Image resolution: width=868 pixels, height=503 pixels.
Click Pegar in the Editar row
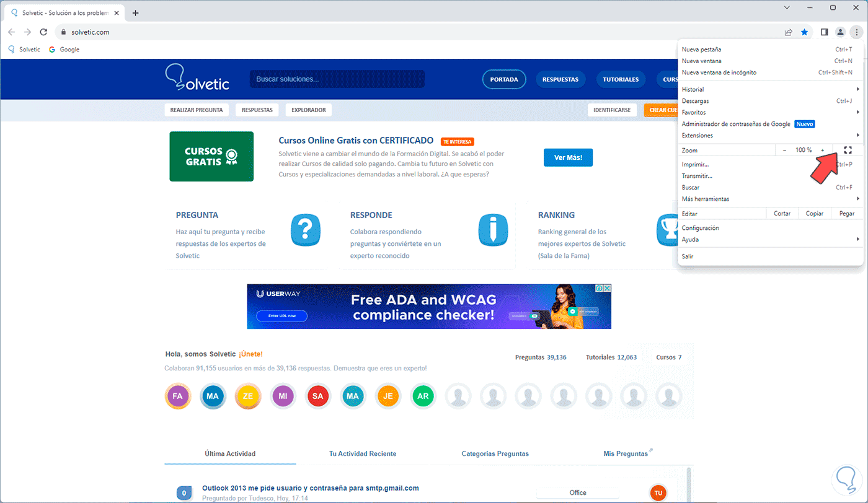(847, 213)
